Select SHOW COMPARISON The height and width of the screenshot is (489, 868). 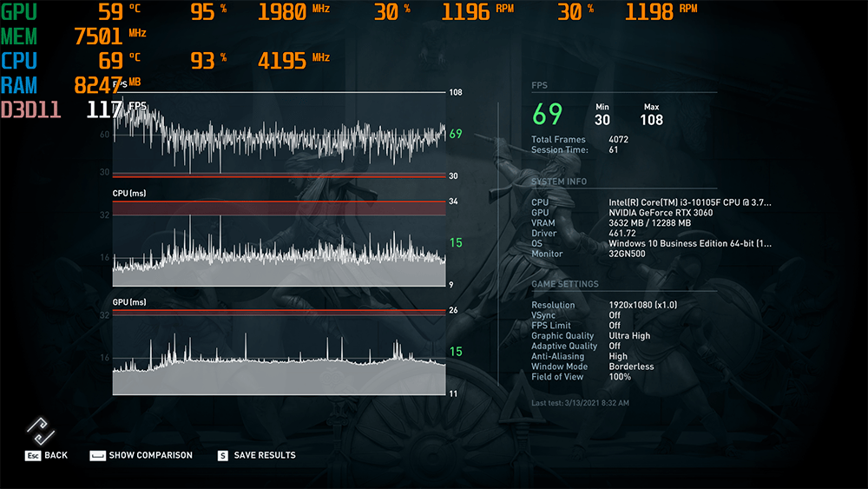tap(150, 455)
